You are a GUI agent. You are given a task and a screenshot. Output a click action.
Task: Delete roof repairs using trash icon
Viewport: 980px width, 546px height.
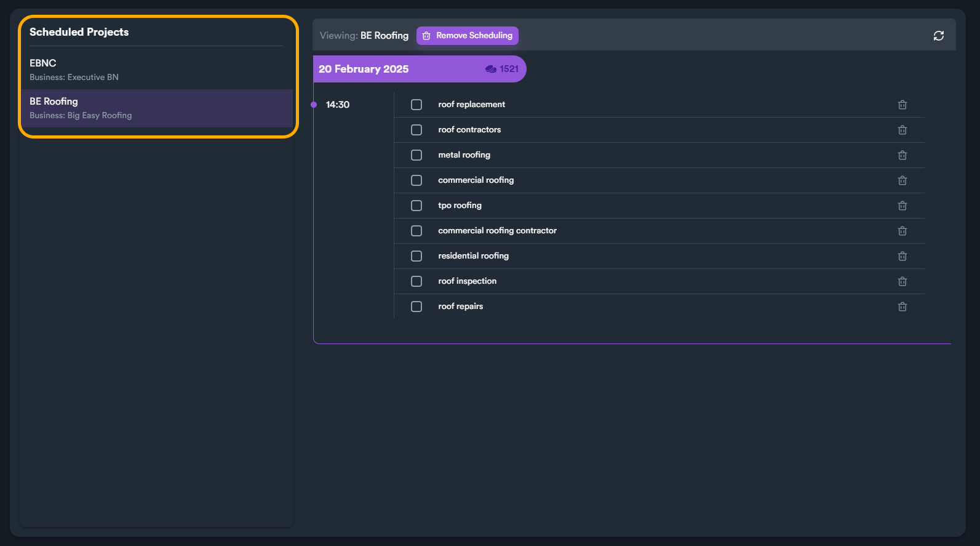point(902,307)
